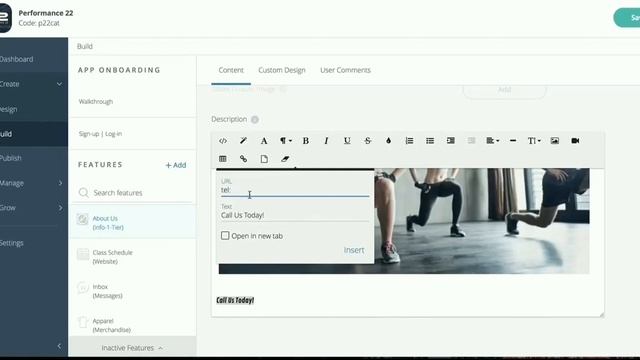Toggle bold formatting
This screenshot has width=640, height=360.
(x=306, y=141)
